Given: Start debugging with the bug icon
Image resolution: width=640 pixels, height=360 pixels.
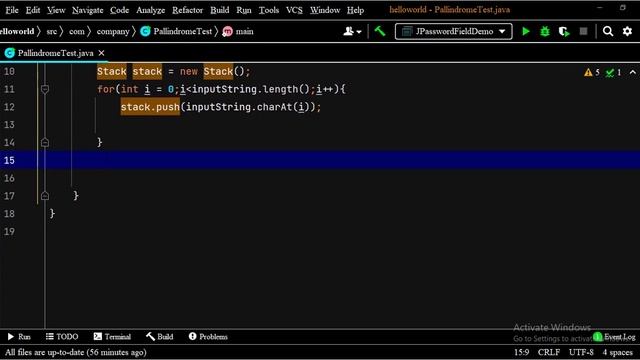Looking at the screenshot, I should 545,31.
